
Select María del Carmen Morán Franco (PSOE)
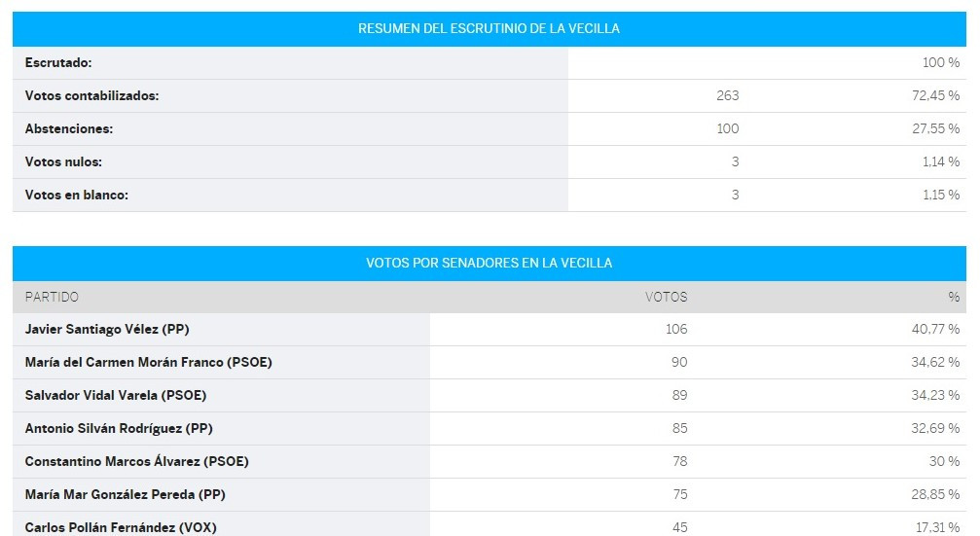[148, 362]
